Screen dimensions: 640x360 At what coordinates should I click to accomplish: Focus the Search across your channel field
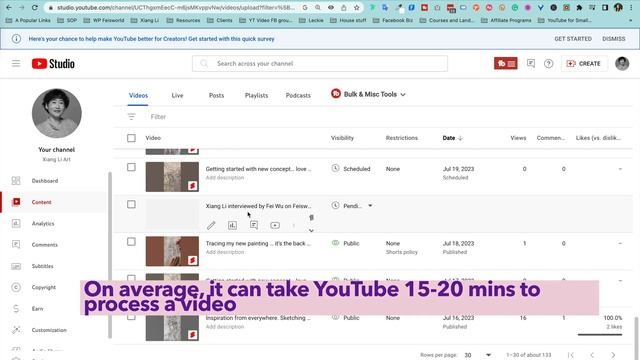[x=320, y=64]
